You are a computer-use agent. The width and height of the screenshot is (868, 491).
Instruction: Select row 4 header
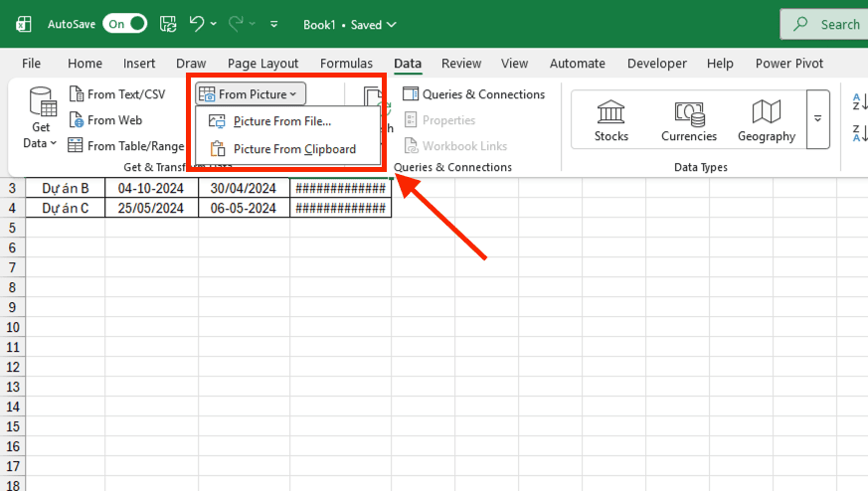pyautogui.click(x=12, y=208)
